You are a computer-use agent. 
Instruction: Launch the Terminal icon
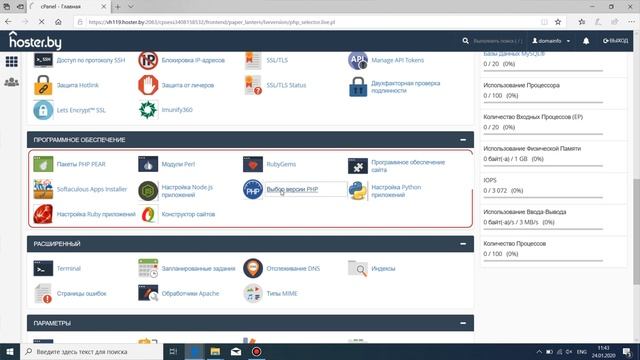tap(43, 269)
